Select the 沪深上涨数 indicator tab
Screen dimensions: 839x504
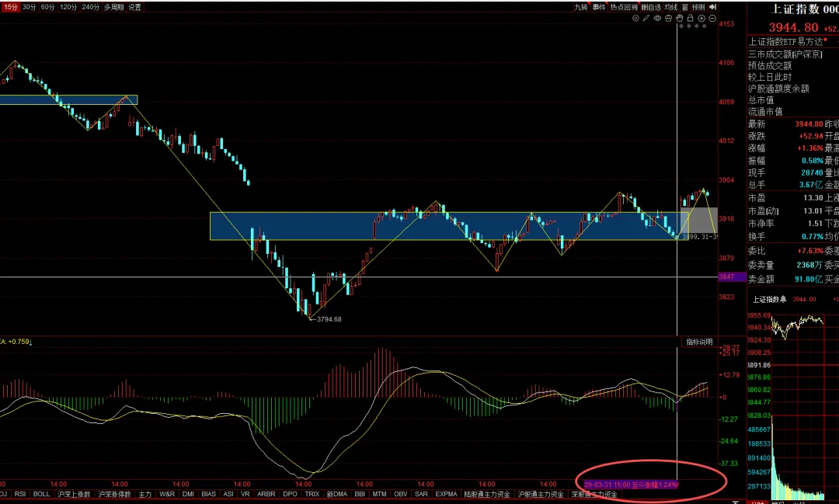coord(74,494)
